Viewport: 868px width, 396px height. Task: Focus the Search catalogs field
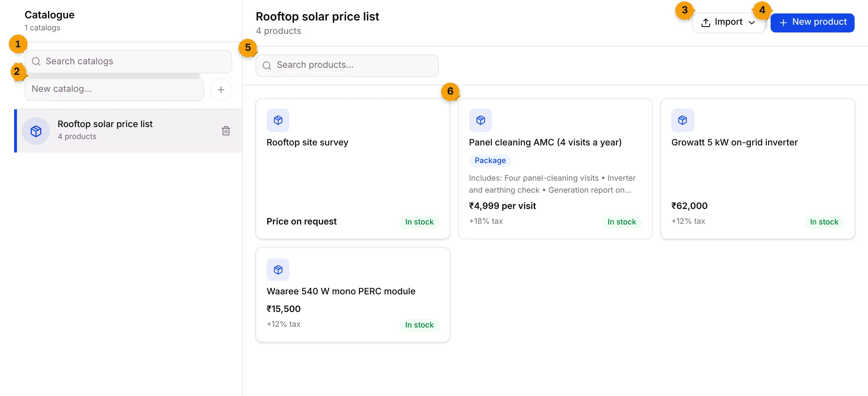tap(128, 61)
